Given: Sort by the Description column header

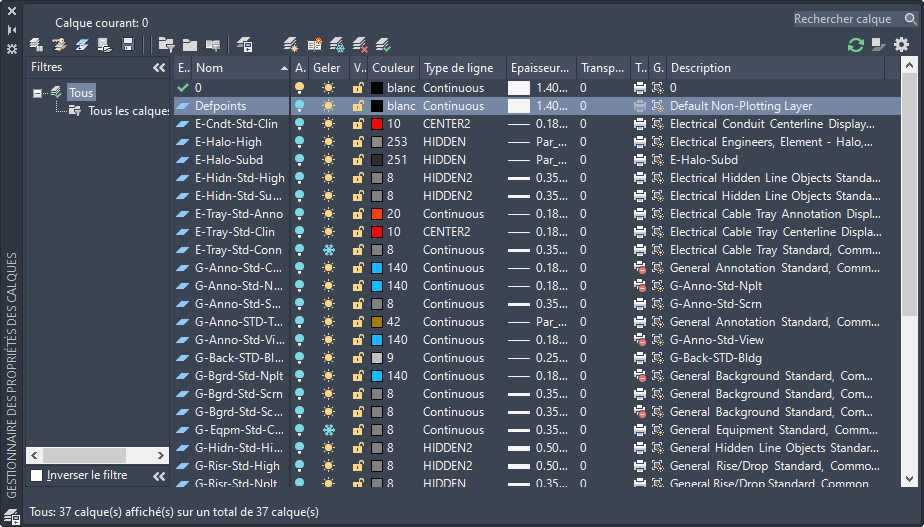Looking at the screenshot, I should tap(776, 68).
